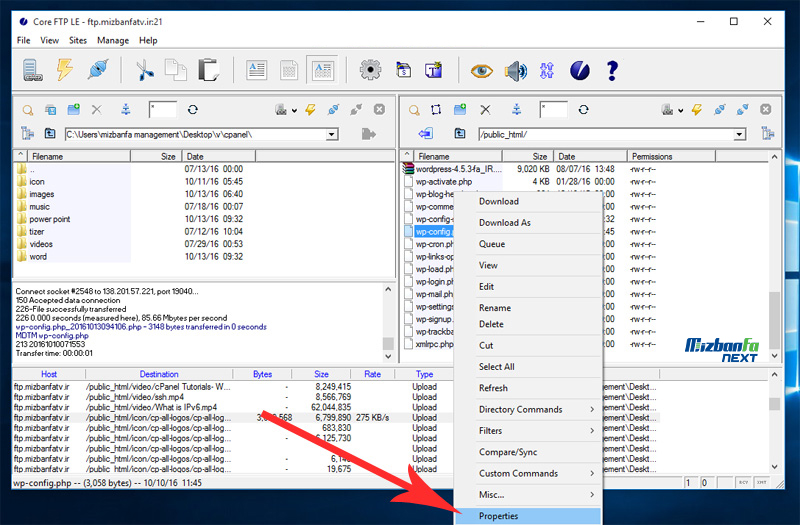Click the Quick Connect lightning bolt icon
Screen dimensions: 800x525
[65, 70]
